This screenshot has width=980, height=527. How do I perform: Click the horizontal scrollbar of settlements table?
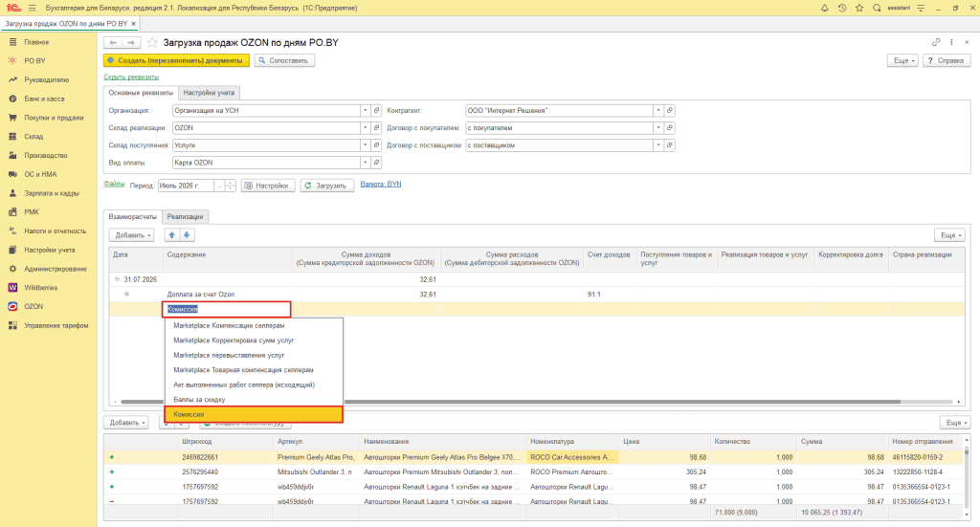pyautogui.click(x=511, y=402)
